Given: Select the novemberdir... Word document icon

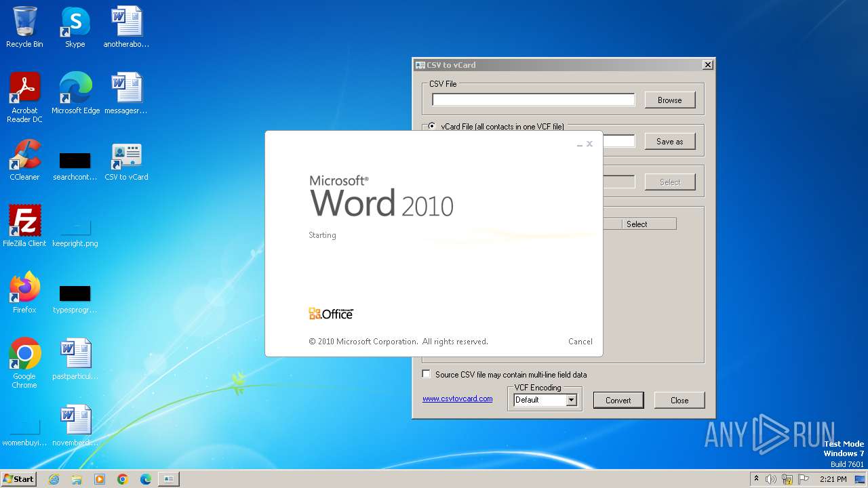Looking at the screenshot, I should tap(75, 426).
